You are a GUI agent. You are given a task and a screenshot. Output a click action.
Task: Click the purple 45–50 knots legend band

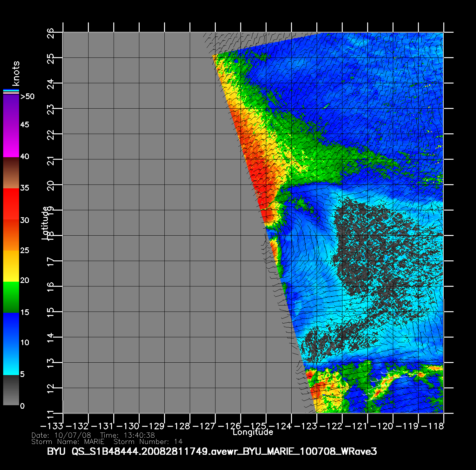click(x=11, y=110)
